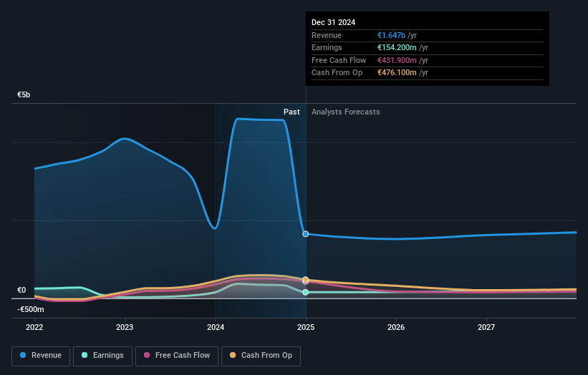Click the €154.200m earnings value in tooltip
Image resolution: width=588 pixels, height=375 pixels.
tap(397, 47)
